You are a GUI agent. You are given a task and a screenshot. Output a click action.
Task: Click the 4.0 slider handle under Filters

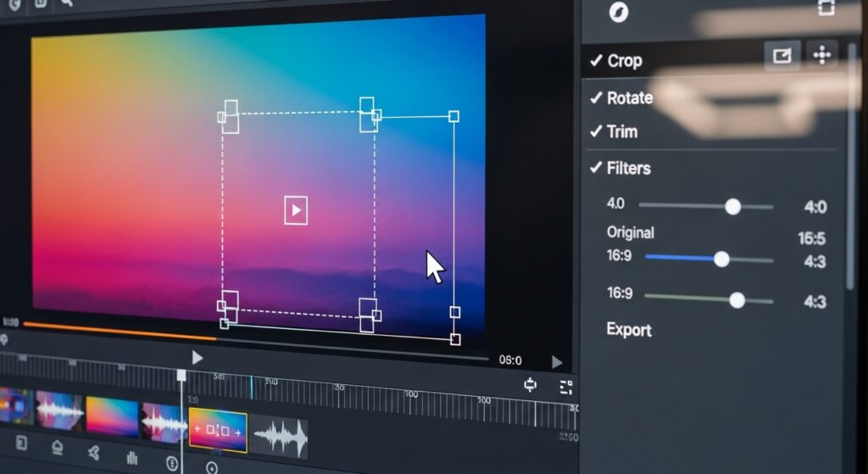click(x=733, y=206)
